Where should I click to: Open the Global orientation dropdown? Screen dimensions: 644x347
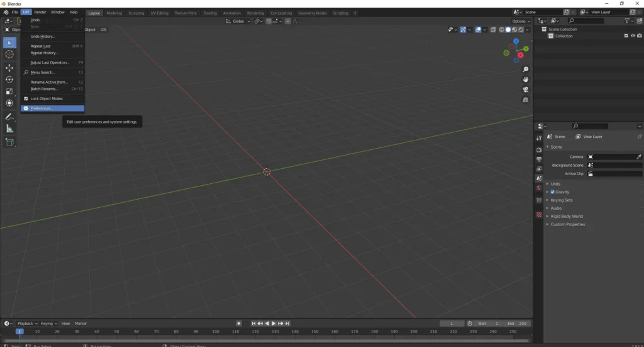point(238,21)
